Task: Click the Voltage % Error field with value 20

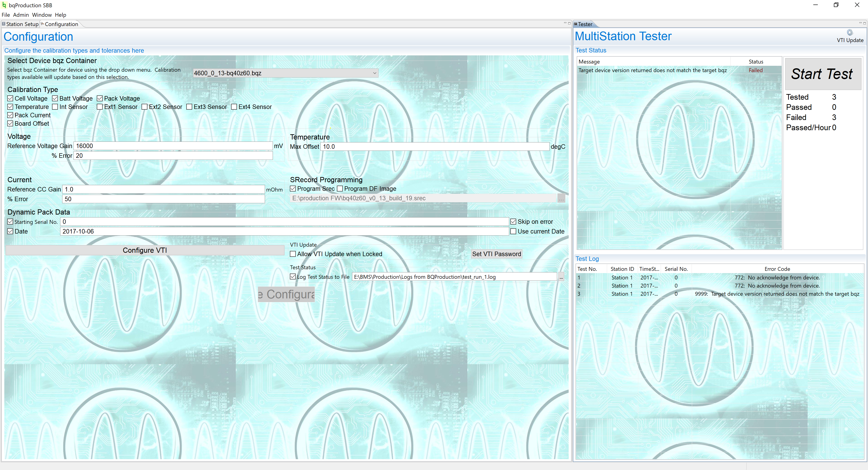Action: tap(173, 156)
